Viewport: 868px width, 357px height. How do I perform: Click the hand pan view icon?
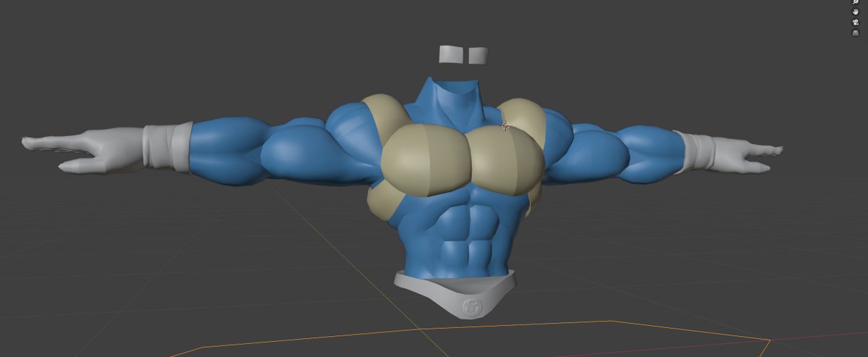[855, 12]
